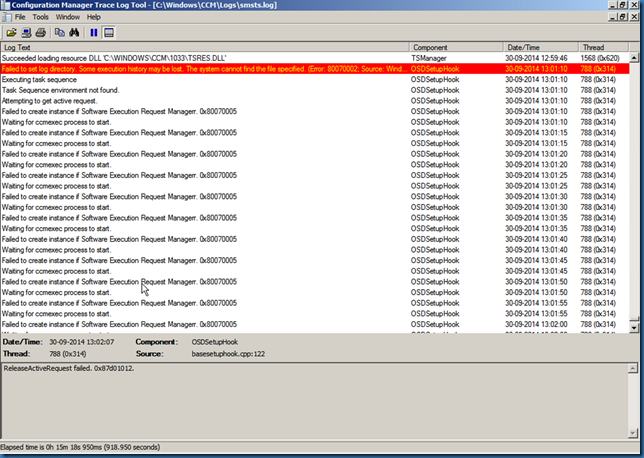Click the Log Text column header
Image resolution: width=644 pixels, height=458 pixels.
coord(205,47)
